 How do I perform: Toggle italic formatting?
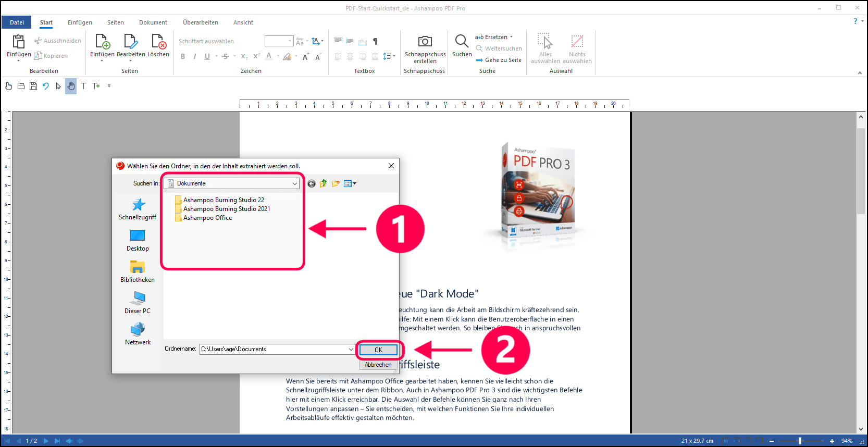pos(195,56)
